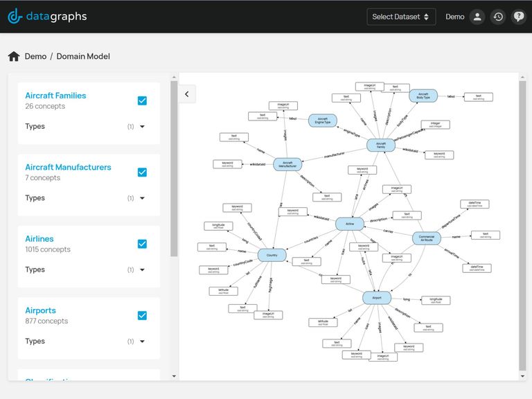This screenshot has width=532, height=399.
Task: Open the history clock icon
Action: [497, 17]
